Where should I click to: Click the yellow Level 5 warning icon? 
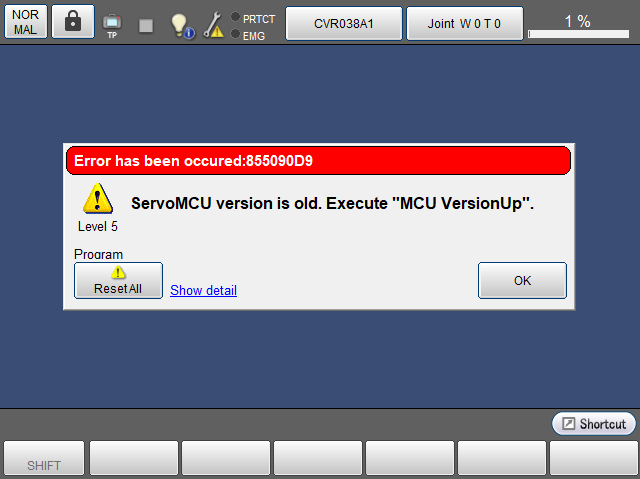(98, 199)
